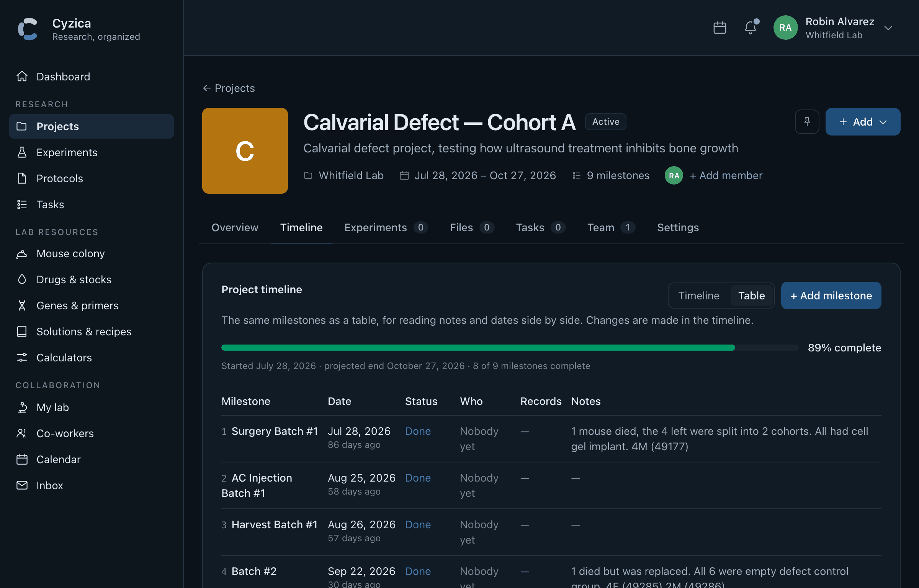The width and height of the screenshot is (919, 588).
Task: Click the RA member avatar in project header
Action: click(674, 175)
